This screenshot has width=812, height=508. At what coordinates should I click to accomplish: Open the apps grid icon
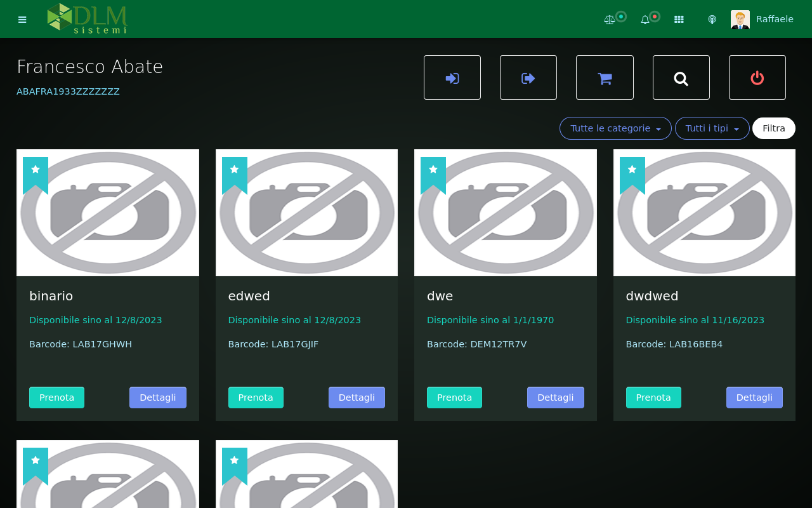click(679, 20)
